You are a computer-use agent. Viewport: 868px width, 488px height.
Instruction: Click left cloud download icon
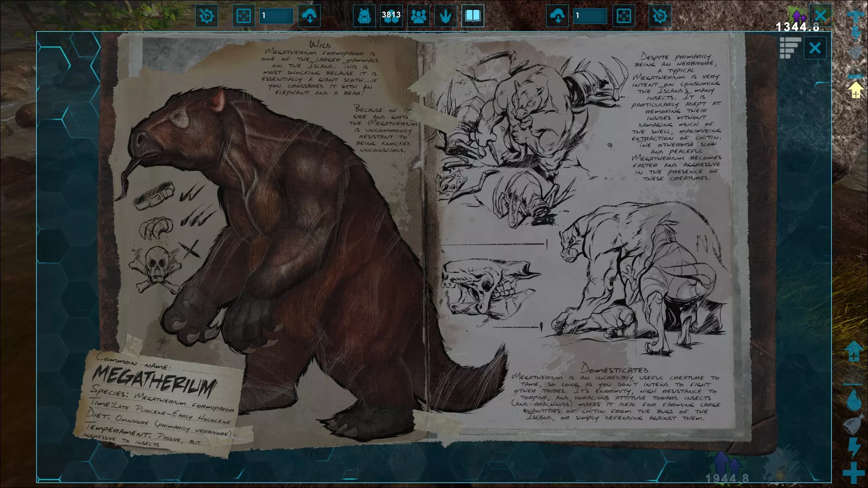310,16
